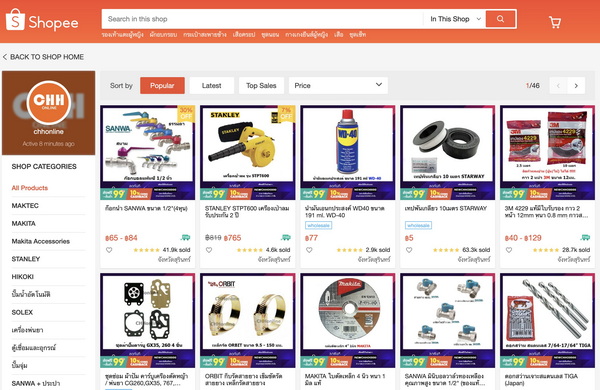Click the Search in this shop field
The height and width of the screenshot is (390, 600).
coord(262,19)
